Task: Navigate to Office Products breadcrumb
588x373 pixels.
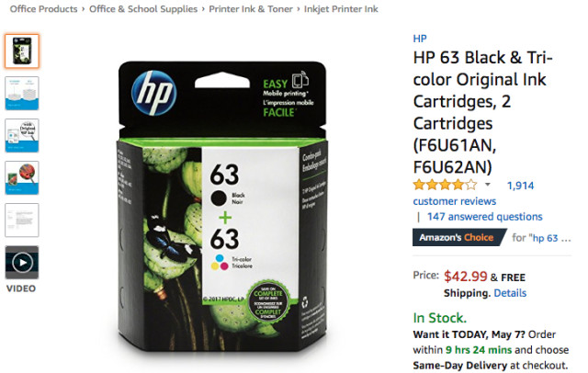Action: click(x=43, y=9)
